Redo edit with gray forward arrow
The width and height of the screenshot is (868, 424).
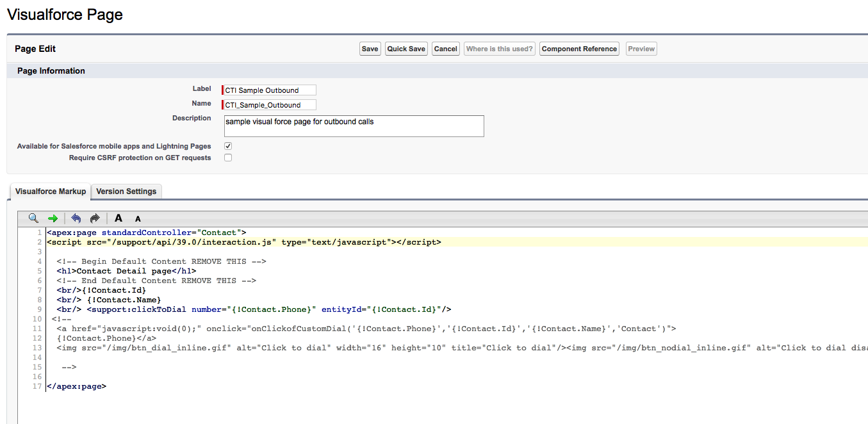pyautogui.click(x=95, y=218)
